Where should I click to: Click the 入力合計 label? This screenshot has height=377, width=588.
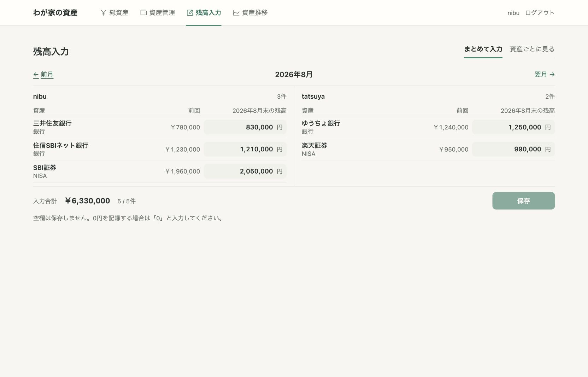tap(45, 201)
